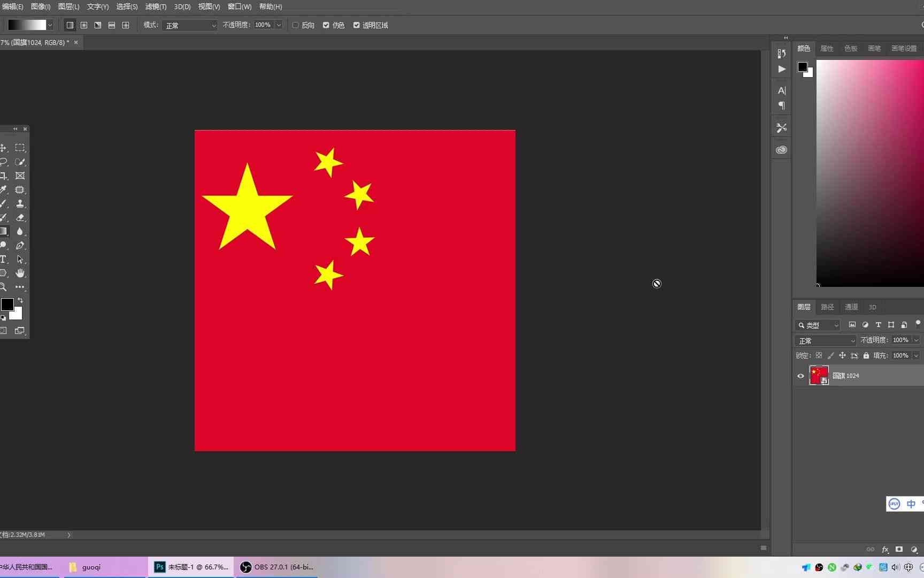Choose the angle gradient style button
Viewport: 924px width, 578px height.
[98, 25]
